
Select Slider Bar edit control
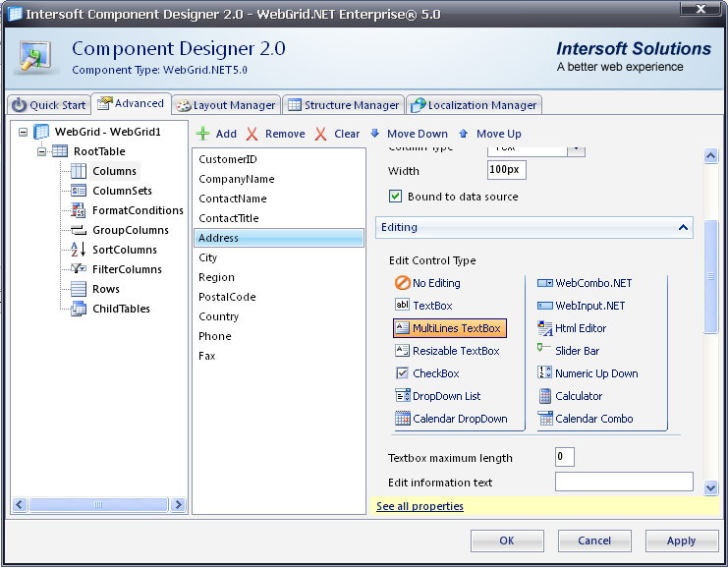(x=568, y=351)
